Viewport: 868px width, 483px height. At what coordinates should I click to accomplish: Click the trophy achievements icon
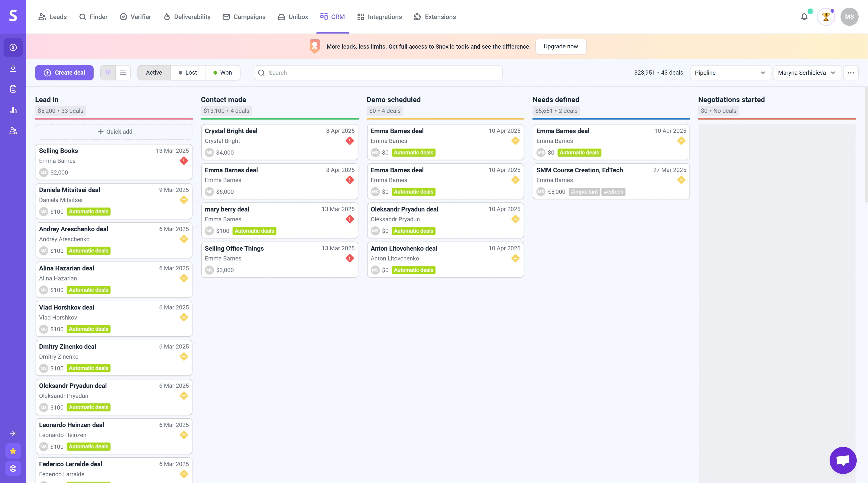[826, 17]
